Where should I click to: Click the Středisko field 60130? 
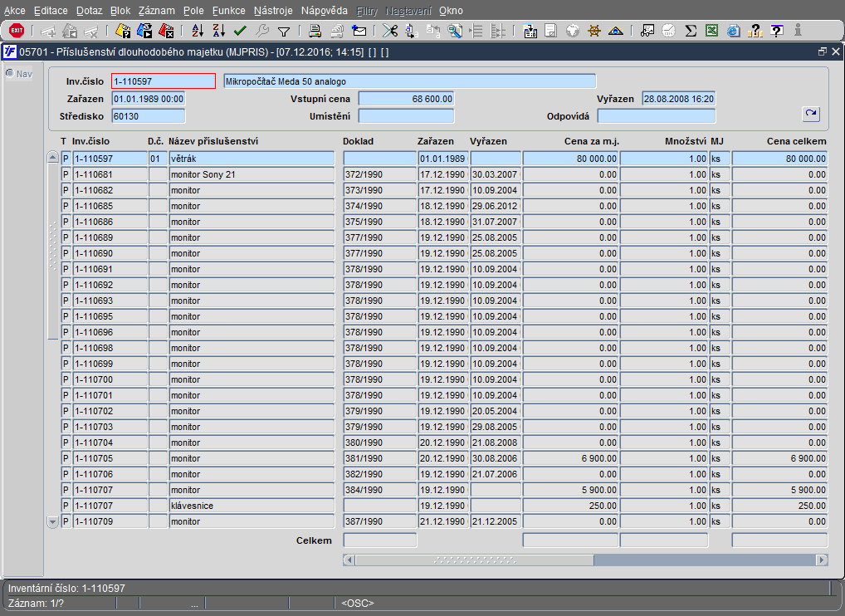[149, 116]
